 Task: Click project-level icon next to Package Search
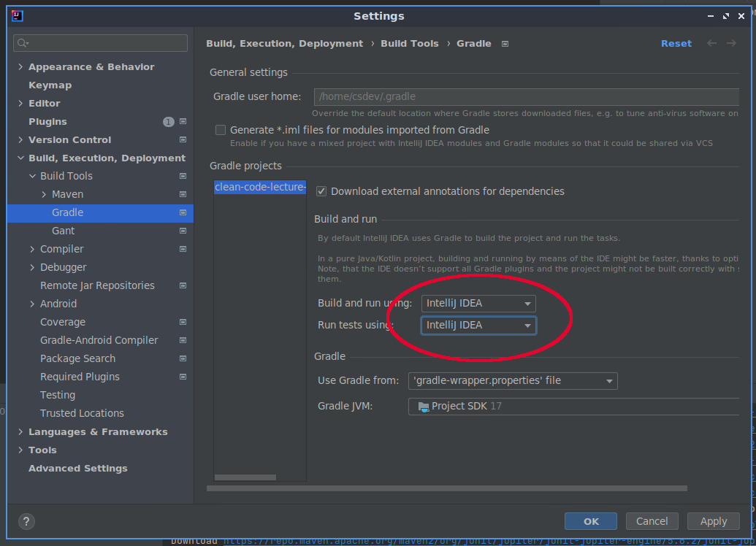click(x=183, y=358)
